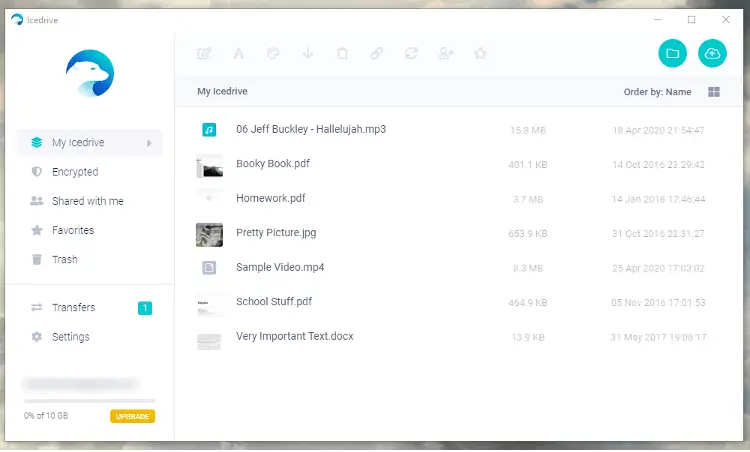
Task: Click the favorite star toolbar icon
Action: (x=480, y=54)
